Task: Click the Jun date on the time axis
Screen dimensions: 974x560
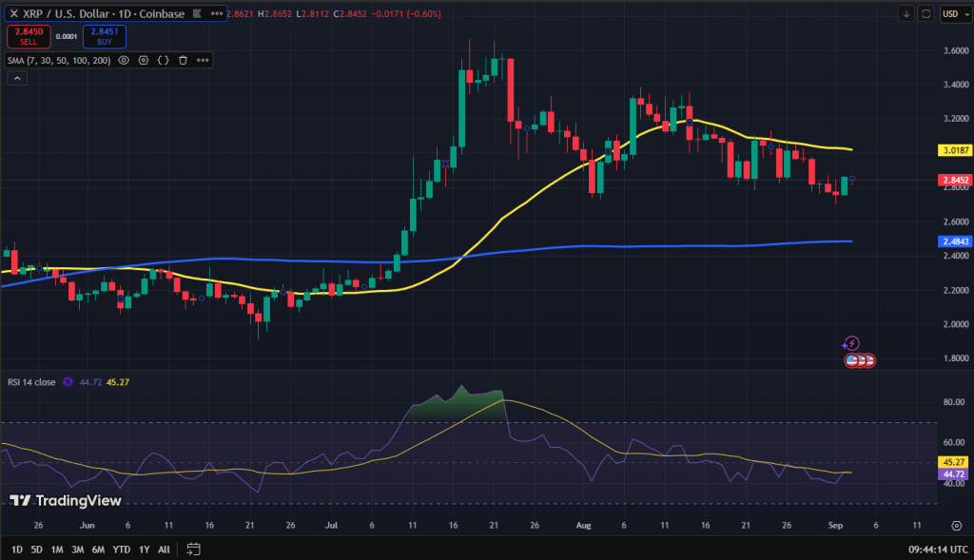Action: coord(87,525)
